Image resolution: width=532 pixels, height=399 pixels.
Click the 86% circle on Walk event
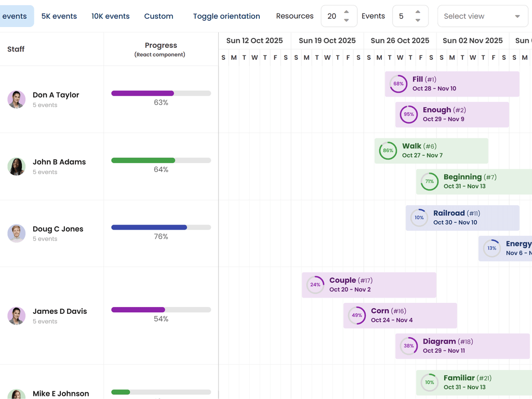coord(388,151)
